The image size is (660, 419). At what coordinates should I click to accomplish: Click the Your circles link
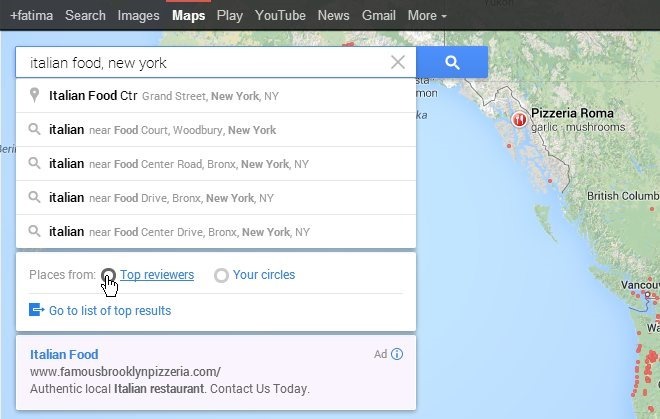point(264,275)
